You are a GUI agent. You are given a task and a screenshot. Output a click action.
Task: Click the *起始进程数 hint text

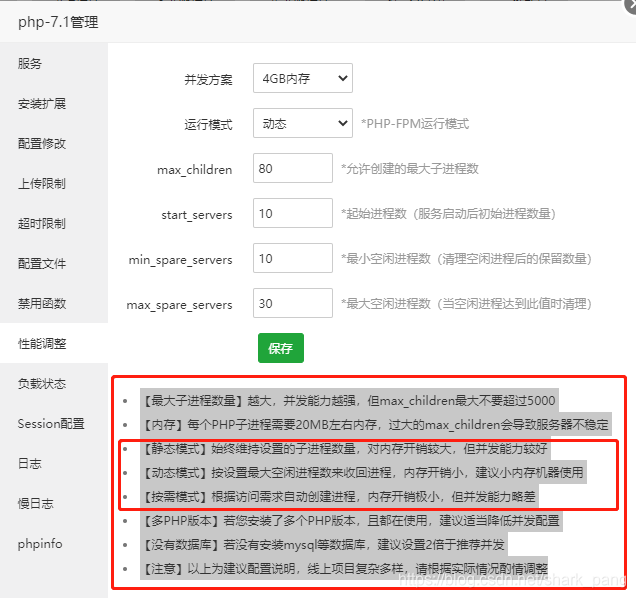(448, 213)
